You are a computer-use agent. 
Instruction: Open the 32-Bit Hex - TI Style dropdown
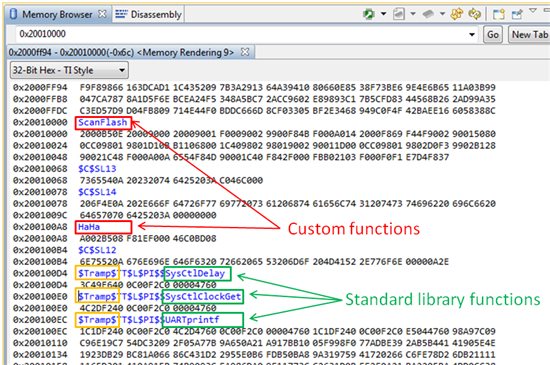69,70
